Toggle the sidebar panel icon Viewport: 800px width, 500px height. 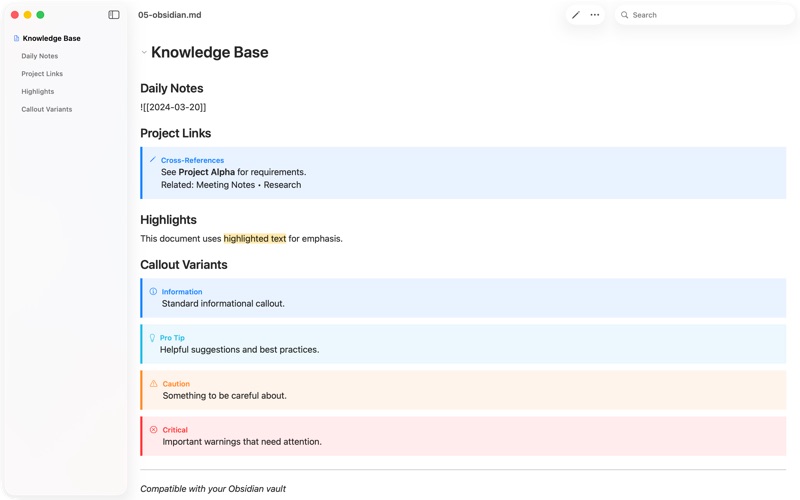coord(114,15)
